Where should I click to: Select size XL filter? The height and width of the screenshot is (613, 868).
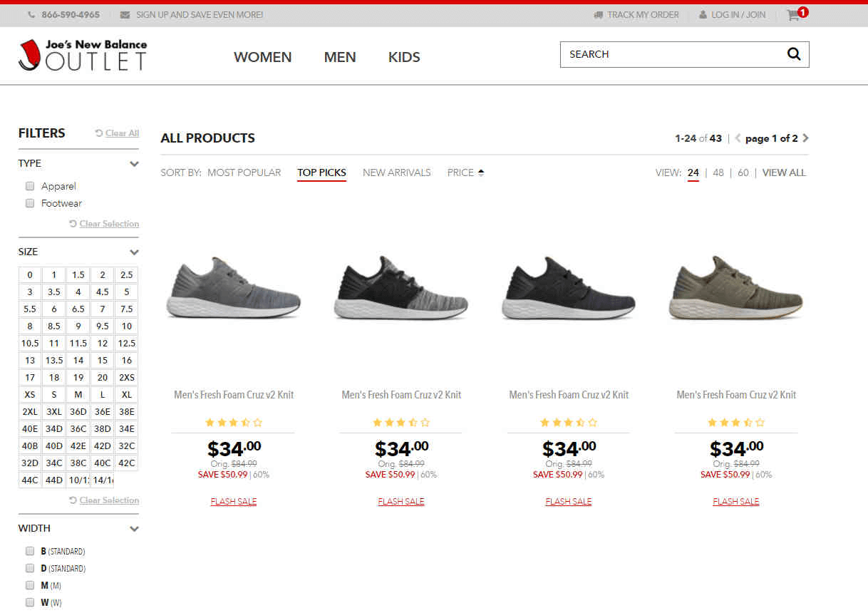126,394
